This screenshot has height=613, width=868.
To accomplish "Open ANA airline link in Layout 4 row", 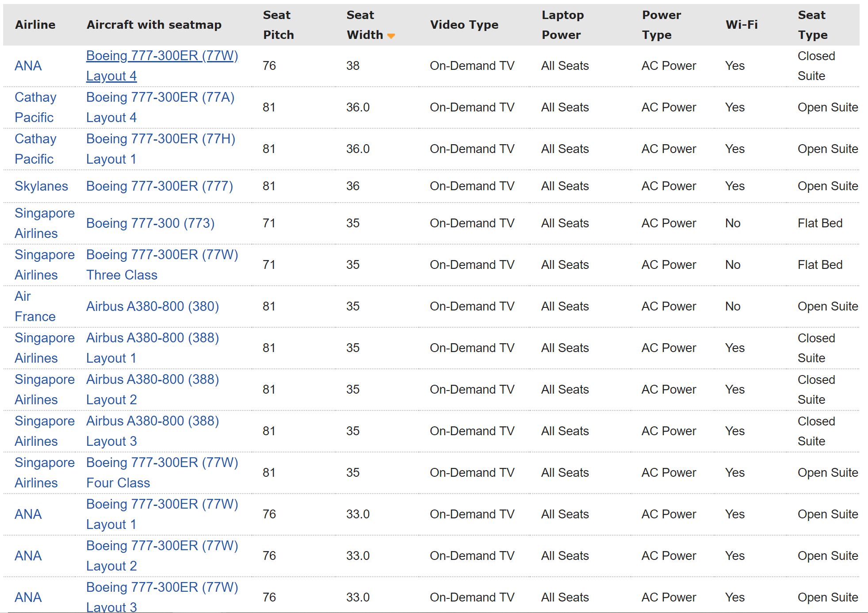I will 28,66.
